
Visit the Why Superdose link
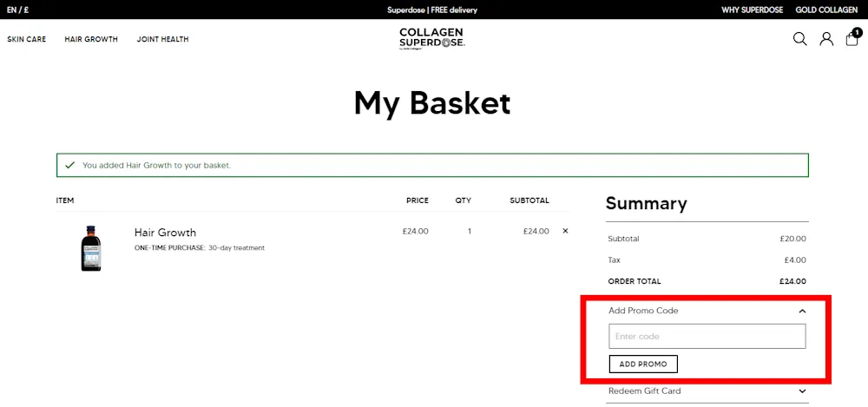coord(752,10)
